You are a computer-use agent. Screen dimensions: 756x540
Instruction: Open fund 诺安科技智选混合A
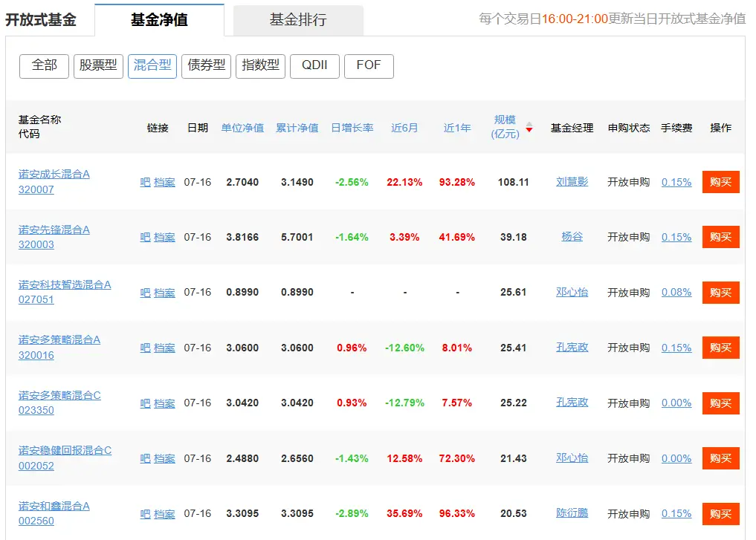pos(65,284)
